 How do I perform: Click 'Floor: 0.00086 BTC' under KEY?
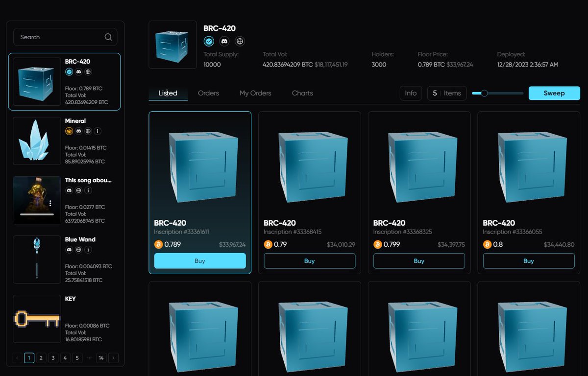pyautogui.click(x=87, y=326)
